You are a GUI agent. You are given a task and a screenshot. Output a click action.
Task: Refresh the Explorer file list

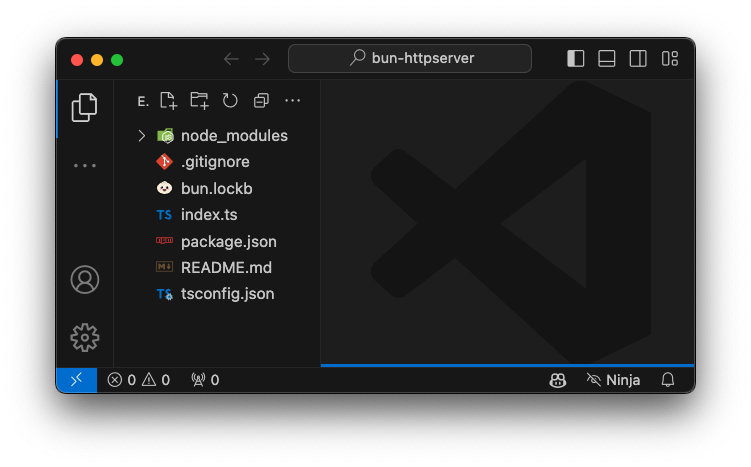pos(230,101)
